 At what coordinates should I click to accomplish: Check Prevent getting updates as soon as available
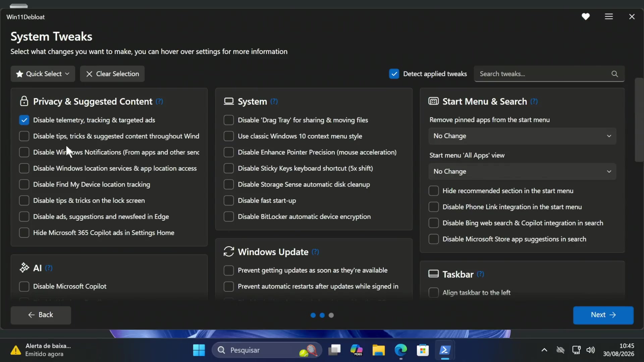pos(229,270)
